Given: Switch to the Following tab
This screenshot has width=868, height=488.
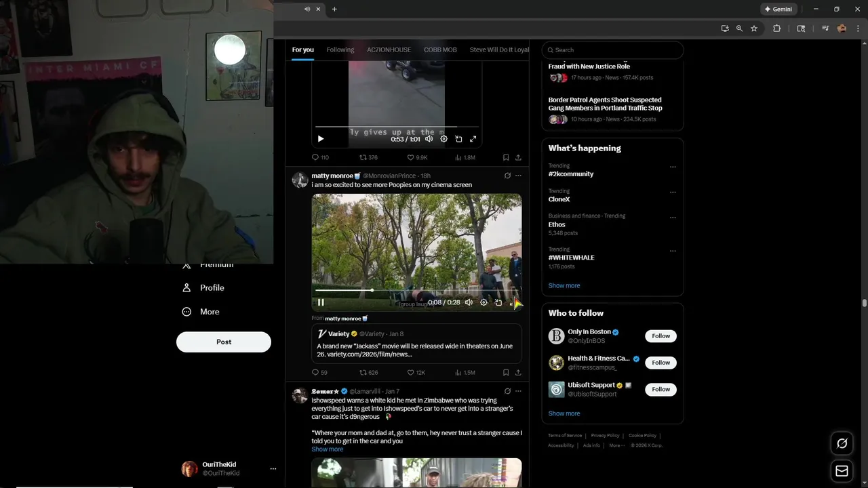Looking at the screenshot, I should (340, 49).
